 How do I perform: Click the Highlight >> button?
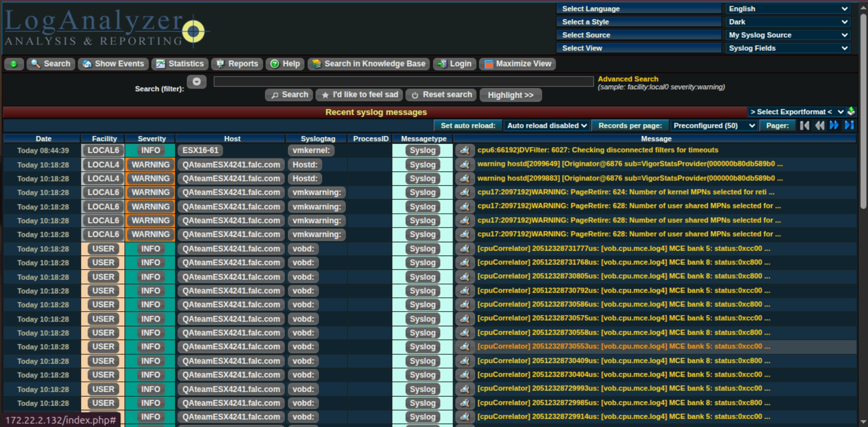(x=510, y=95)
